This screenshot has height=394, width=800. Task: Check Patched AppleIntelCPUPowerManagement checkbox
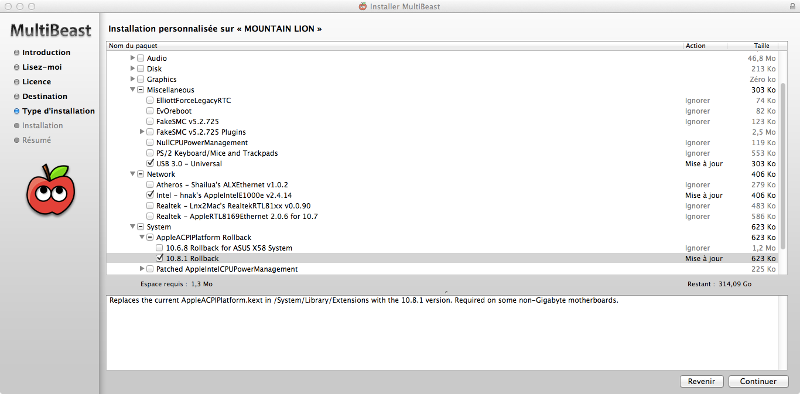tap(149, 269)
